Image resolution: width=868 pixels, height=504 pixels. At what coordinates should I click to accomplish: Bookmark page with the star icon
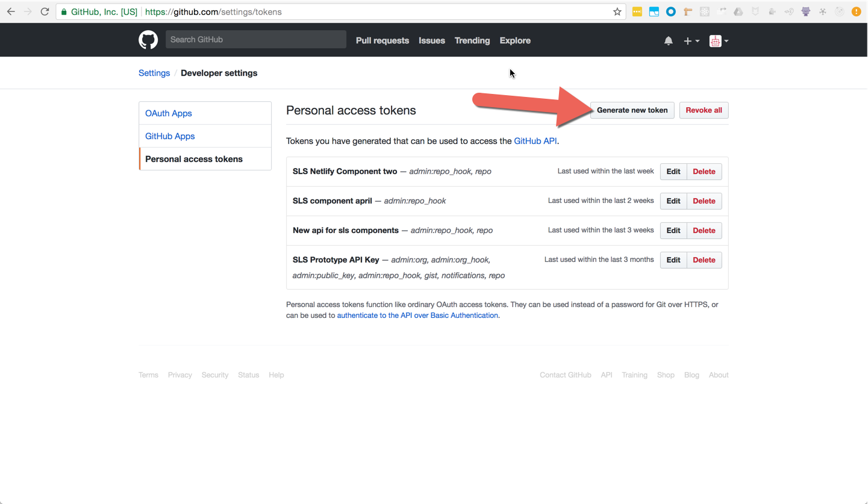tap(617, 11)
